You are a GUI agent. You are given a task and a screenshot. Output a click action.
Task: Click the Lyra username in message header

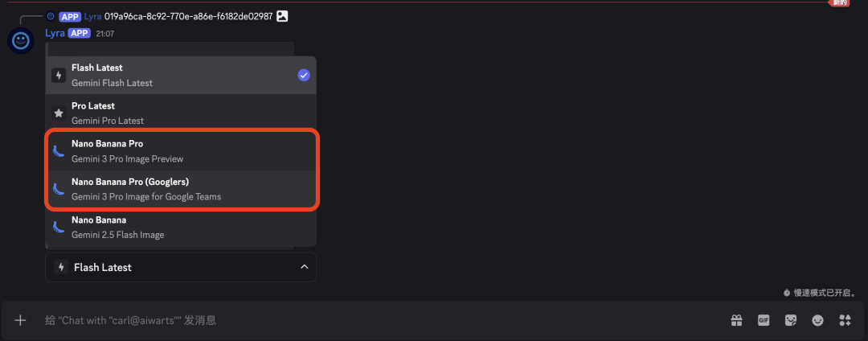coord(55,33)
